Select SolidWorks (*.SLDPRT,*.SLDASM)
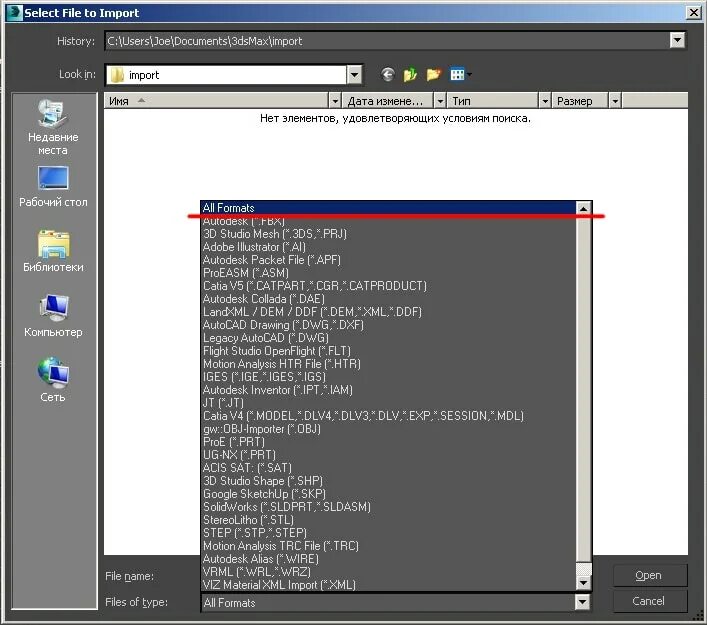This screenshot has height=625, width=707. (x=388, y=507)
